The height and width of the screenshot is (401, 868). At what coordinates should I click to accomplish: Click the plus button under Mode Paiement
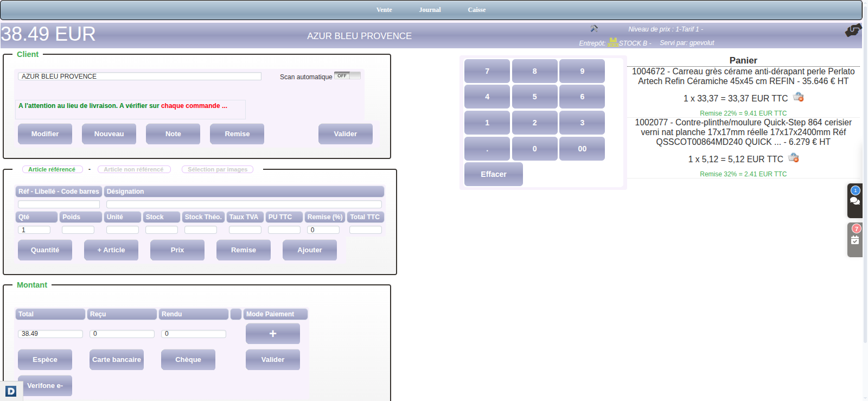(273, 334)
